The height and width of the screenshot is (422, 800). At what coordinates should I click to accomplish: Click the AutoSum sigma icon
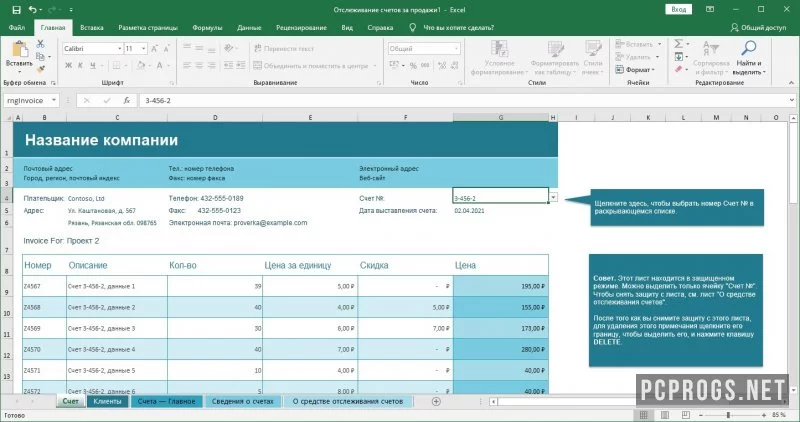click(x=679, y=44)
